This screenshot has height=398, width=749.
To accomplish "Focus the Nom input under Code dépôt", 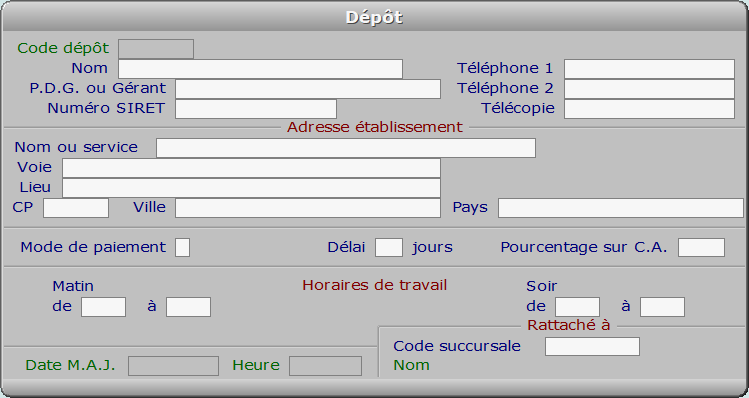I will coord(260,69).
